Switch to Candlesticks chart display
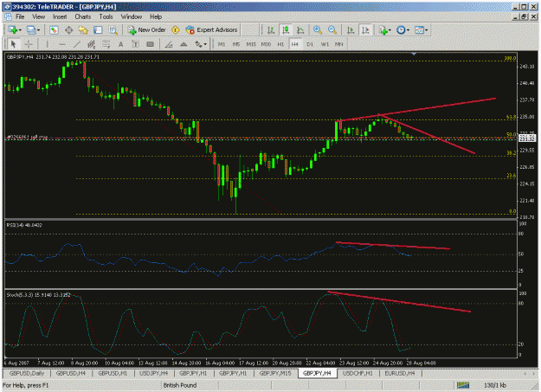This screenshot has height=392, width=541. point(286,30)
